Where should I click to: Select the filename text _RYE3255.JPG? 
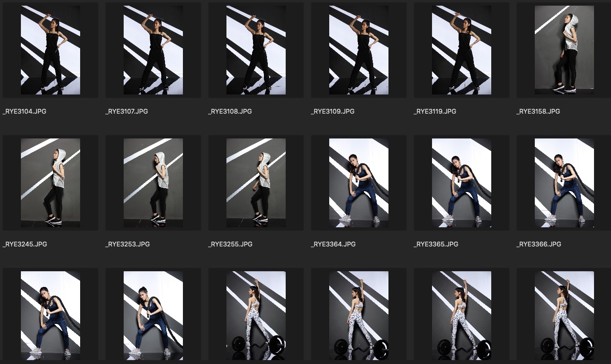pos(230,244)
